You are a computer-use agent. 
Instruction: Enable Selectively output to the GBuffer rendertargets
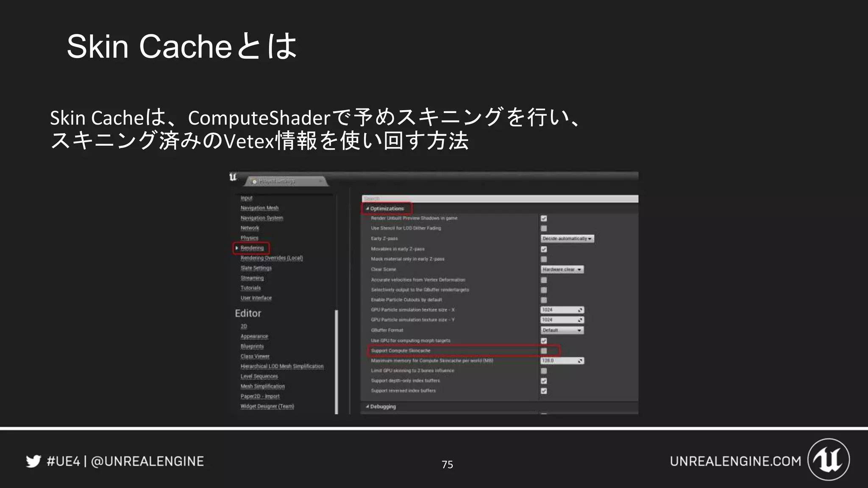[x=544, y=290]
